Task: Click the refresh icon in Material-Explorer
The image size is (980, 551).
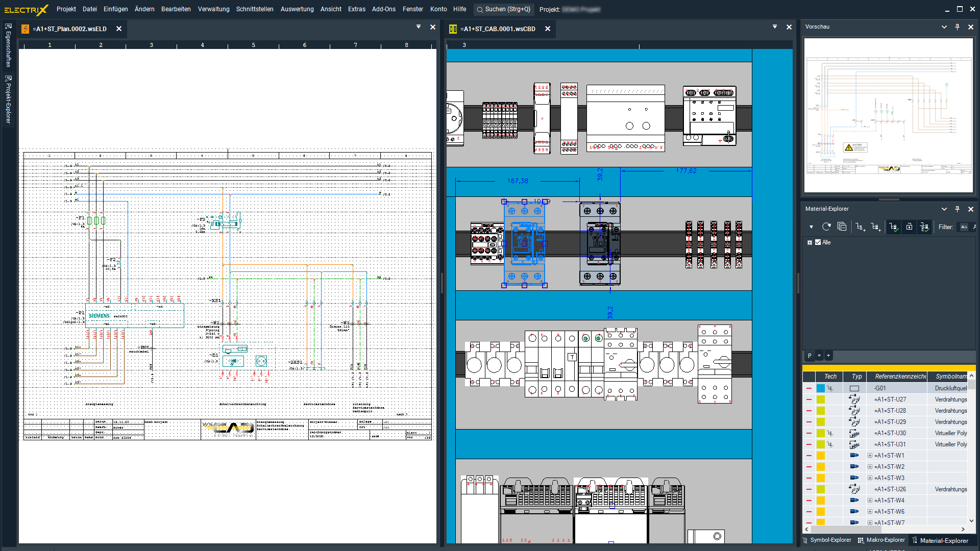Action: tap(826, 227)
